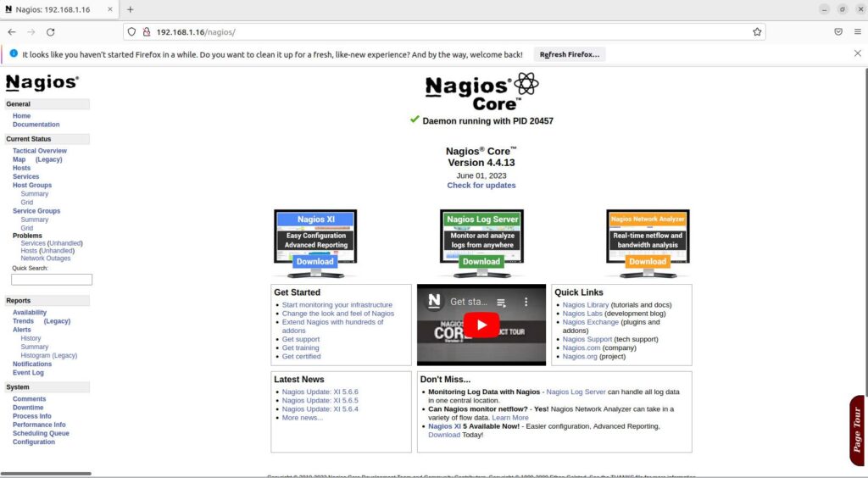Click the Nagios Core logo heading
Viewport: 868px width, 478px height.
pos(481,92)
